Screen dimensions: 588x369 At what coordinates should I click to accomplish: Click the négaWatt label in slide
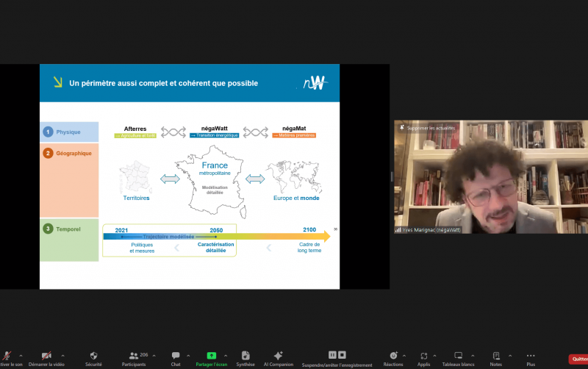tap(214, 128)
